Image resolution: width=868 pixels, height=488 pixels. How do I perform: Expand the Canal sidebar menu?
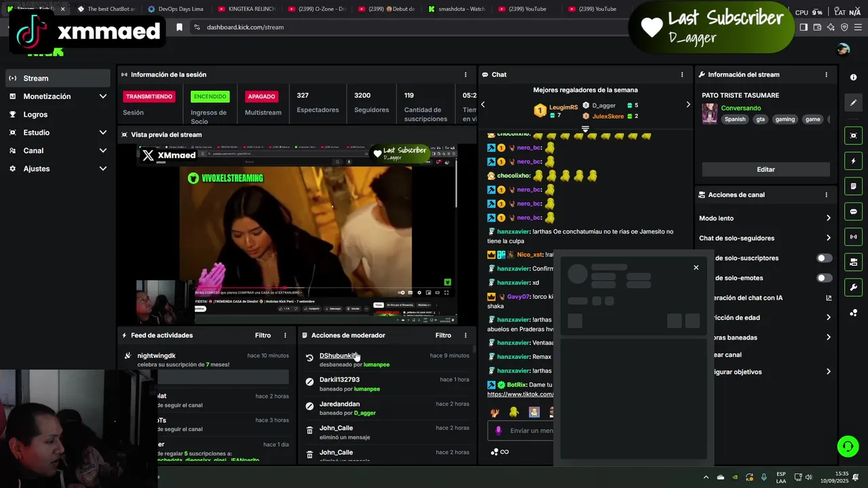coord(58,150)
